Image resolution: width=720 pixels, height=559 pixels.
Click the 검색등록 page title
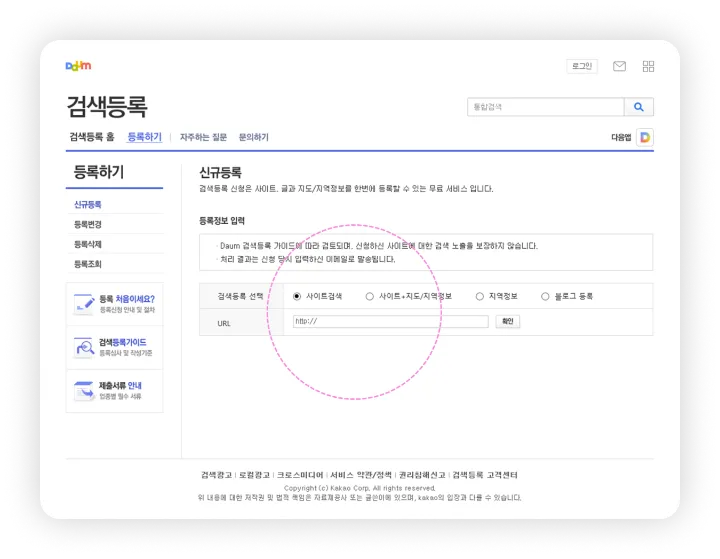[x=107, y=107]
